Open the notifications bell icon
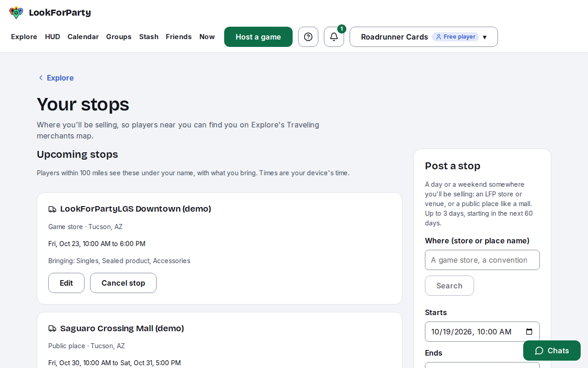 pyautogui.click(x=334, y=37)
